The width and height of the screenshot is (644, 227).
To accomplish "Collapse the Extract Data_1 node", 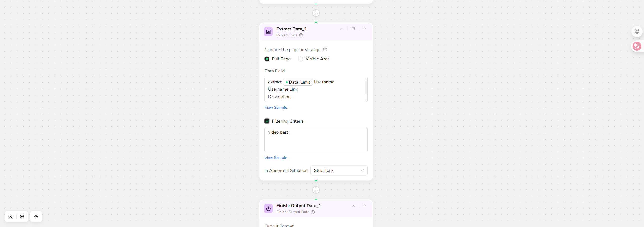I will pyautogui.click(x=342, y=29).
